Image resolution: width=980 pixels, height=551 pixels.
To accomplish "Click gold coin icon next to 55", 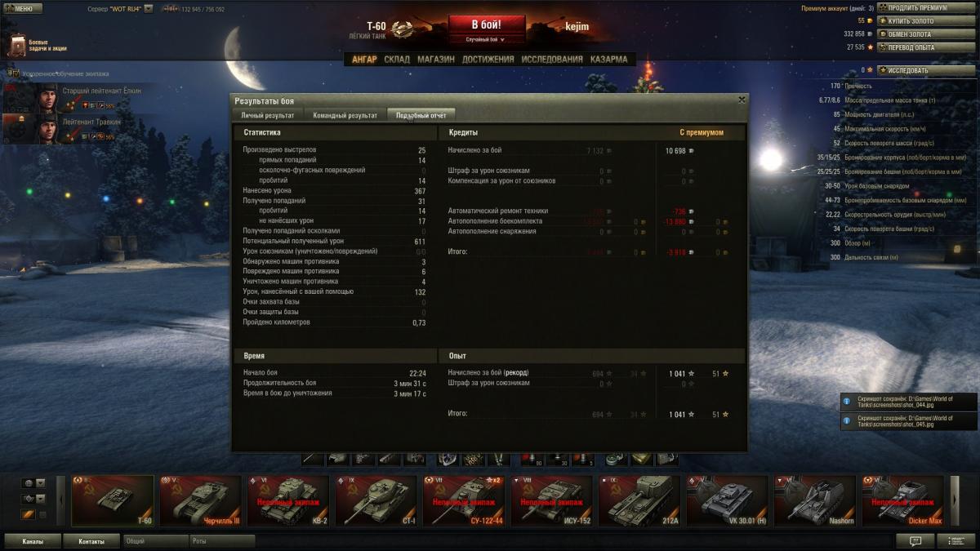I will pyautogui.click(x=871, y=20).
